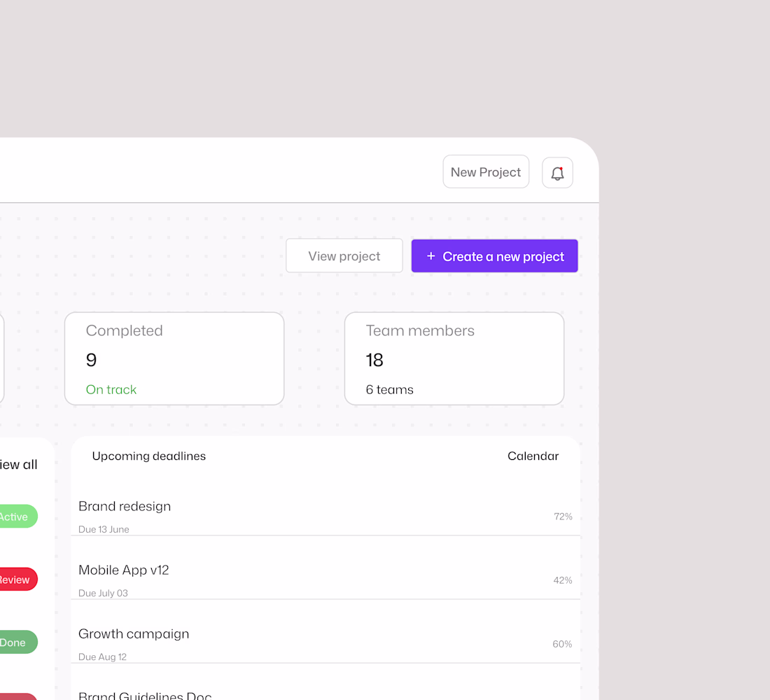
Task: Click Create a new project button
Action: 494,256
